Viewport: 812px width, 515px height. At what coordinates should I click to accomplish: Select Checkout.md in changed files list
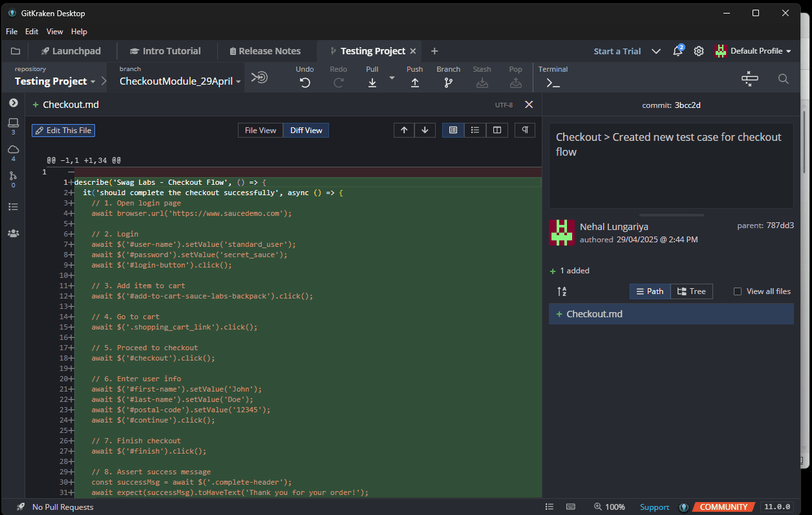671,314
